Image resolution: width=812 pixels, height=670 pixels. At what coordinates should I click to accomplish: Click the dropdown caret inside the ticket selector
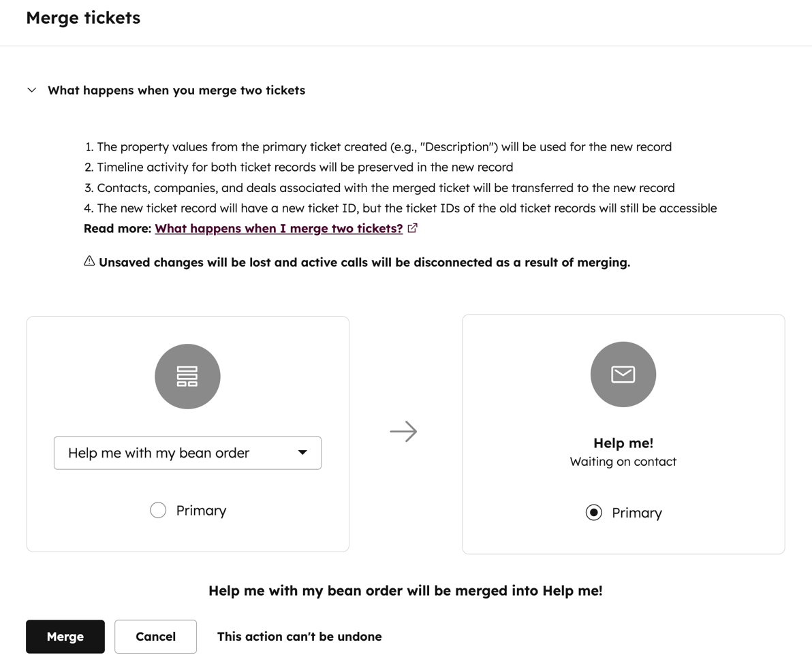coord(302,452)
